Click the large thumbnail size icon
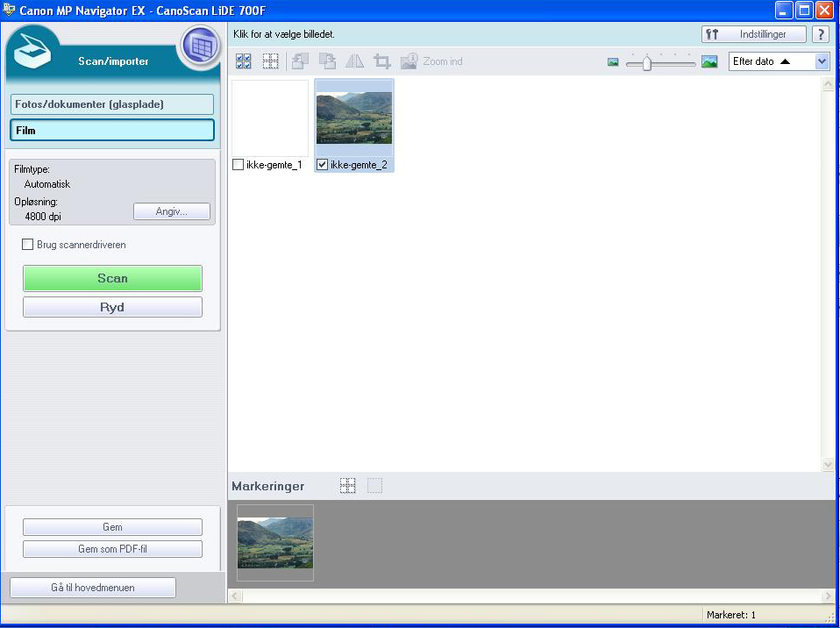 click(709, 61)
